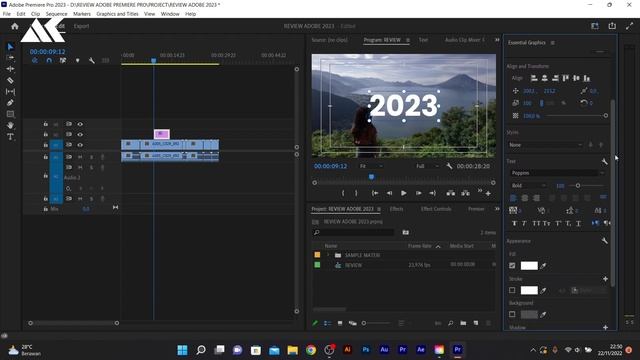Toggle V2 track eye visibility
640x360 pixels.
(x=80, y=134)
